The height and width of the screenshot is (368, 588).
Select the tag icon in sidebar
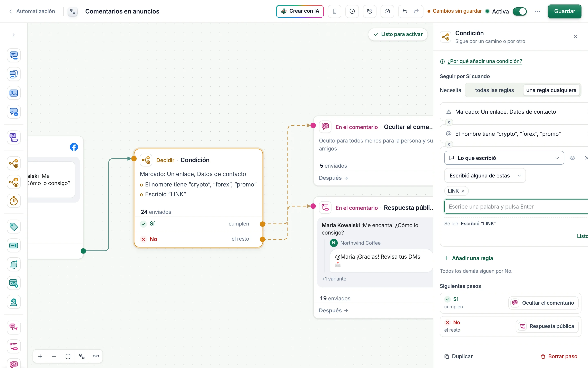14,227
